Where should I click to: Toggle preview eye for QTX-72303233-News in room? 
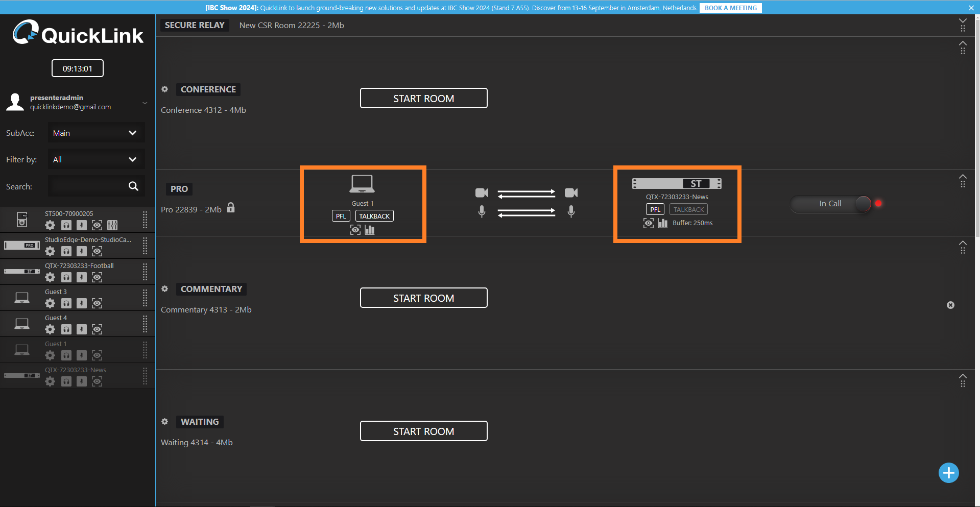(648, 223)
